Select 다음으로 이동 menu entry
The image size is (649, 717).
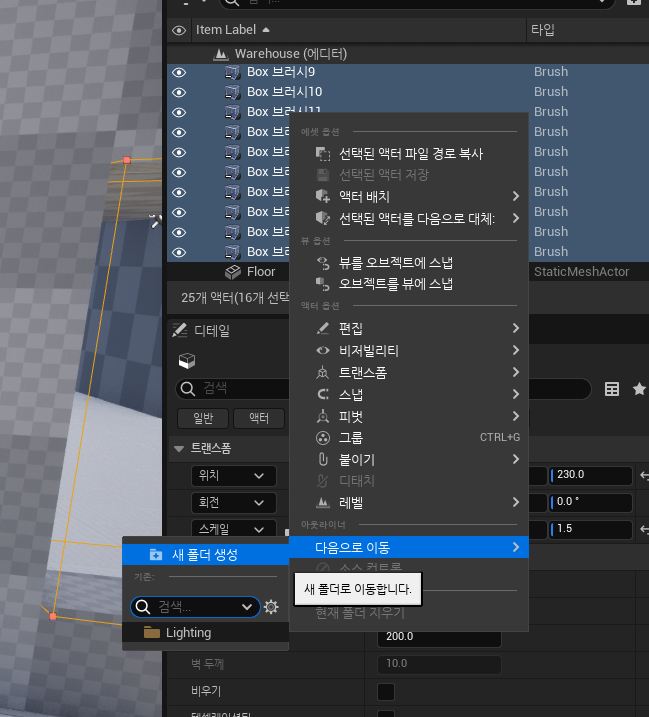point(409,547)
